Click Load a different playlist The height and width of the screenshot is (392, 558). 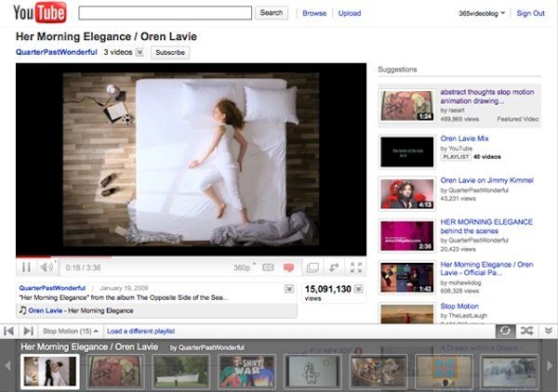pyautogui.click(x=141, y=331)
